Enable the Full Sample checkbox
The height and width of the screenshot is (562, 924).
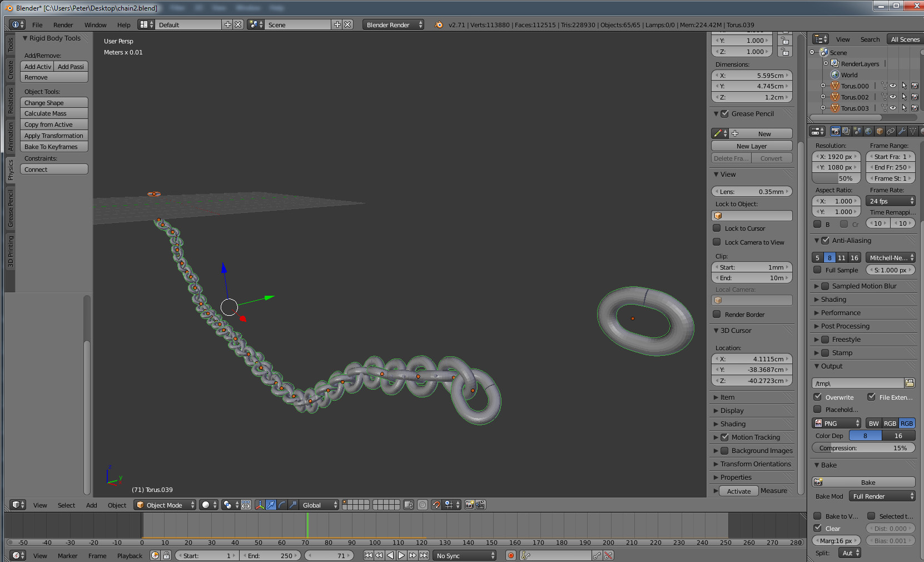tap(817, 270)
